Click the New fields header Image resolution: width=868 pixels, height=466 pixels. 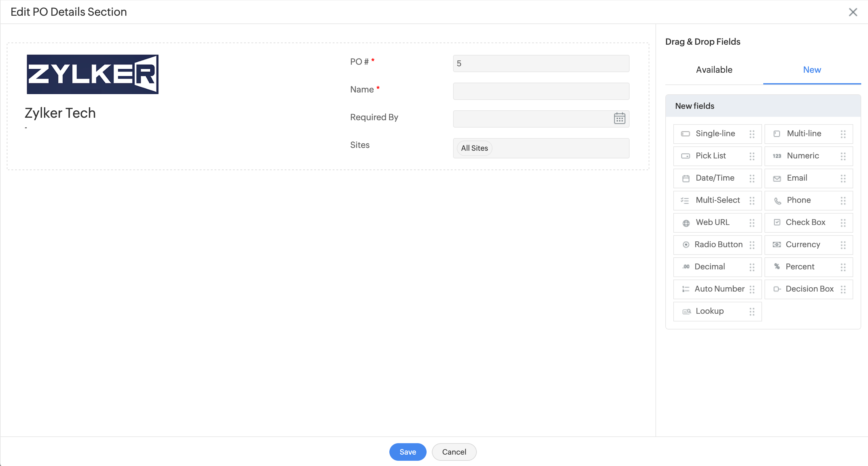point(763,106)
